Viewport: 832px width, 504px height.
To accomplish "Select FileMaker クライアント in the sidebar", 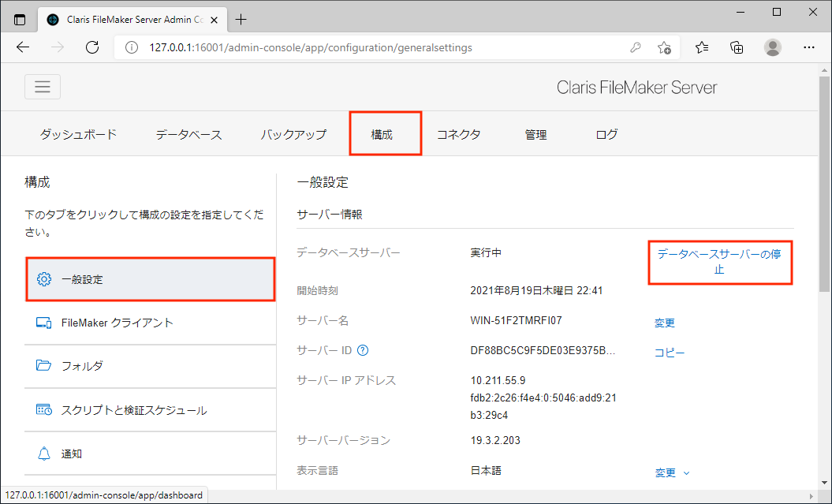I will click(117, 323).
